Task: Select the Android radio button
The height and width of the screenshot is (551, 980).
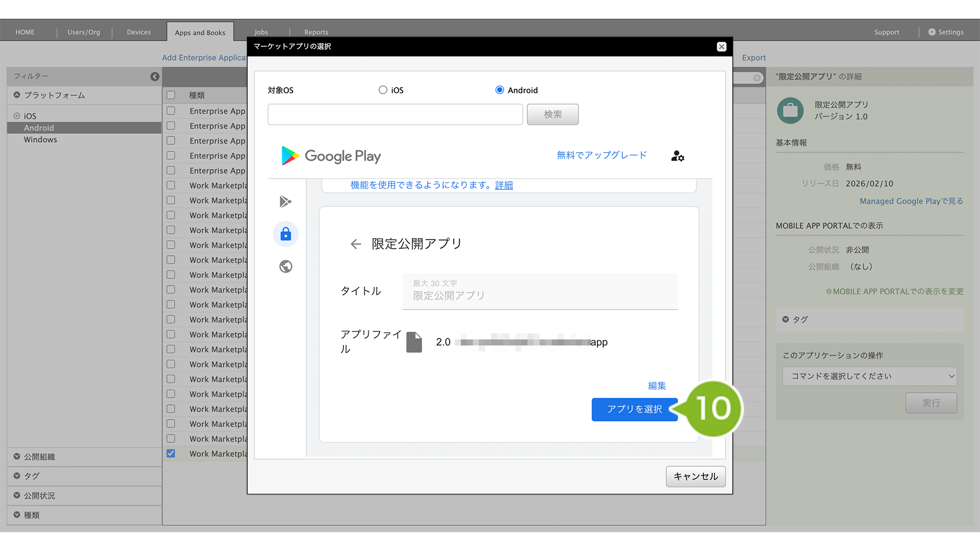Action: pos(499,90)
